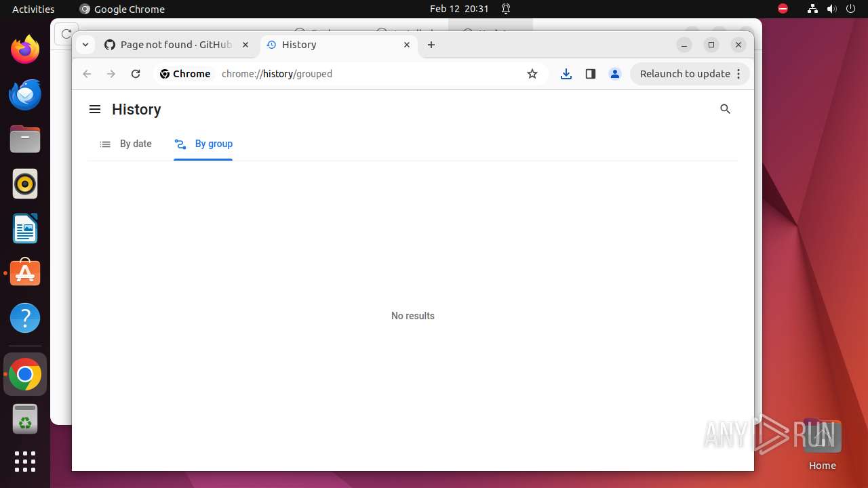
Task: Reload in the background browser window
Action: (65, 33)
